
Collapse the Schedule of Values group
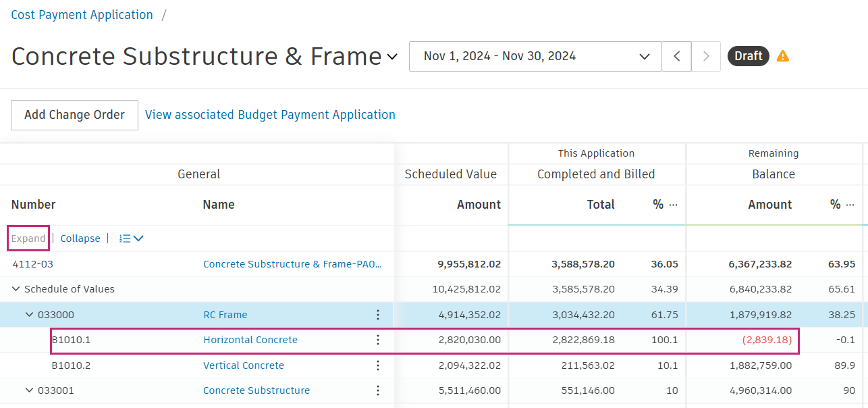point(16,289)
